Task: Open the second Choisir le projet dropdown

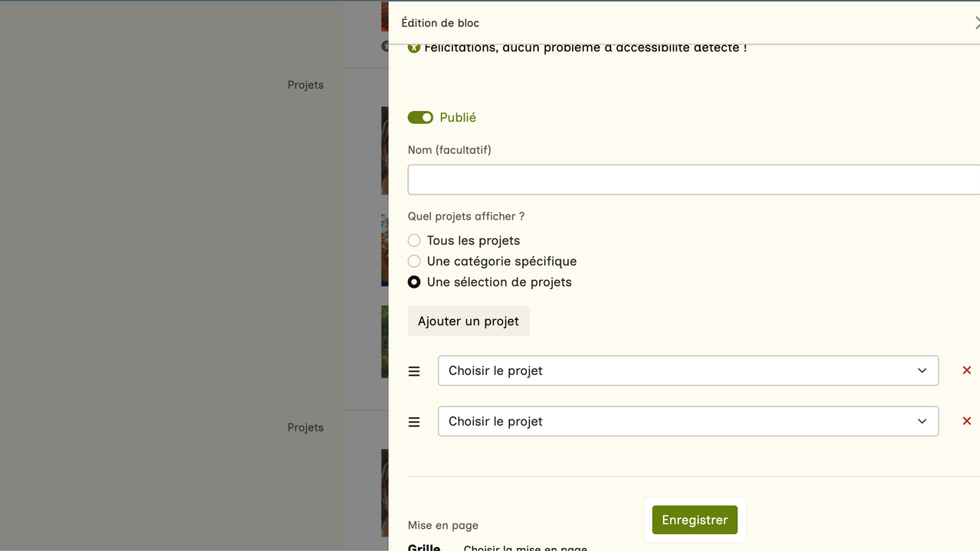Action: click(674, 421)
